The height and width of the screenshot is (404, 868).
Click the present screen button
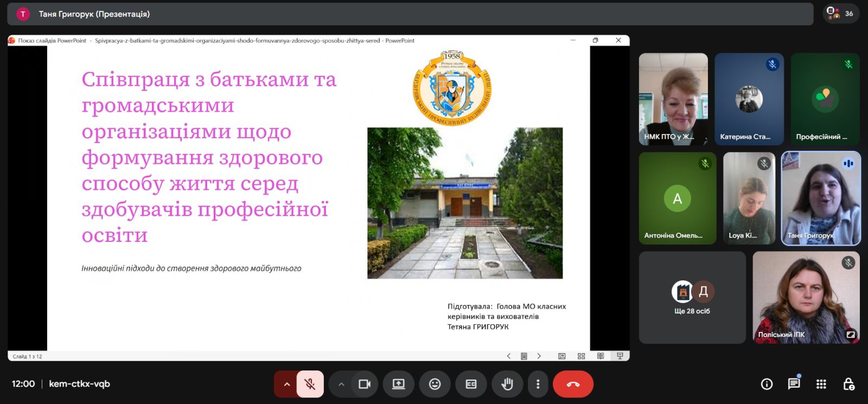click(399, 384)
